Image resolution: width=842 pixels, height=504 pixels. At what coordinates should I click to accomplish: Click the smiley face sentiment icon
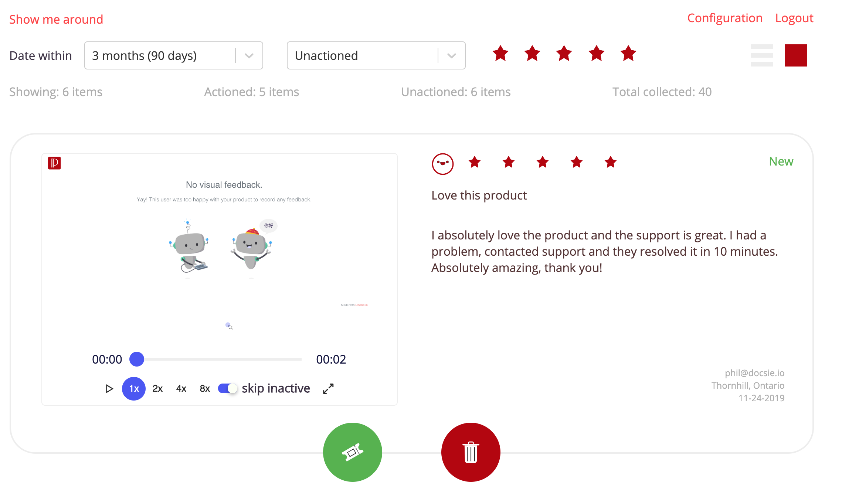pyautogui.click(x=442, y=164)
